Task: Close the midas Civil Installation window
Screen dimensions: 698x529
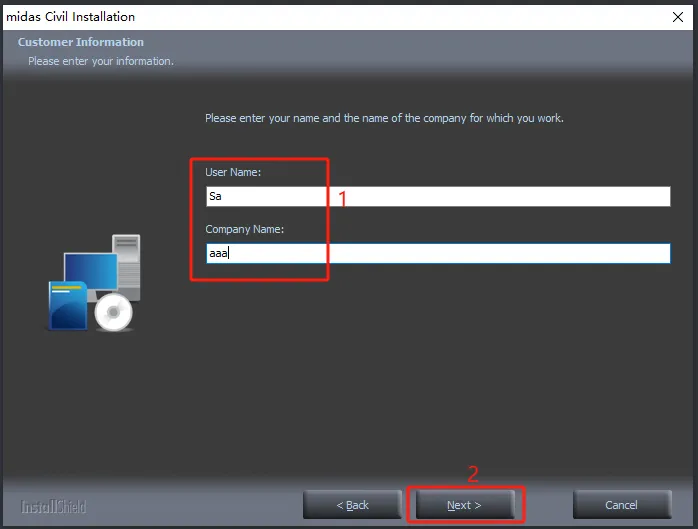Action: tap(678, 17)
